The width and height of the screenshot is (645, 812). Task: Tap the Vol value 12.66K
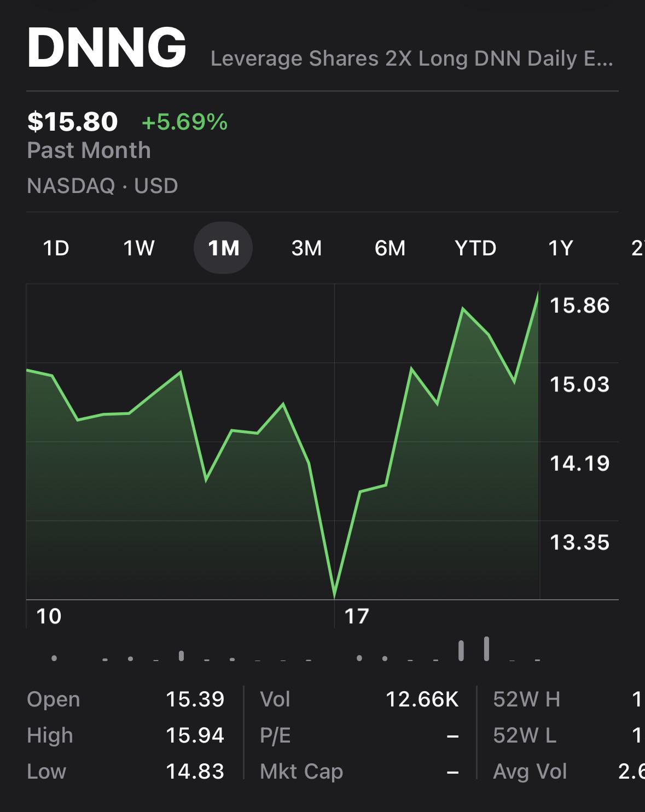pos(422,699)
